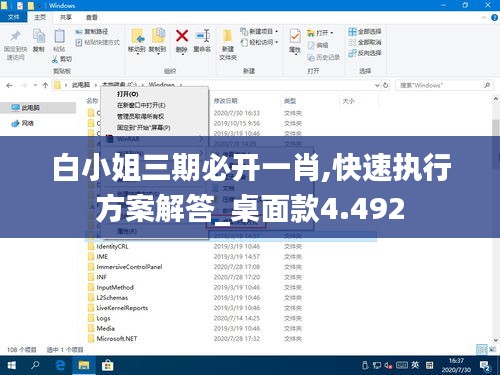Image resolution: width=500 pixels, height=375 pixels.
Task: Sort by the 类型 column header
Action: [x=290, y=101]
